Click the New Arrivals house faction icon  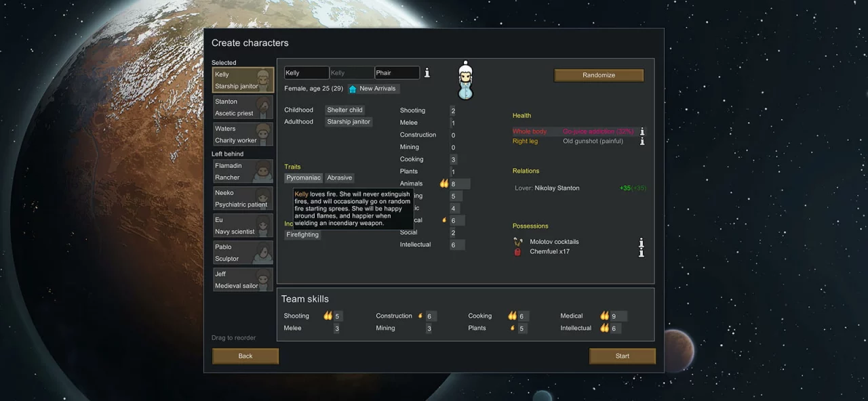coord(353,89)
